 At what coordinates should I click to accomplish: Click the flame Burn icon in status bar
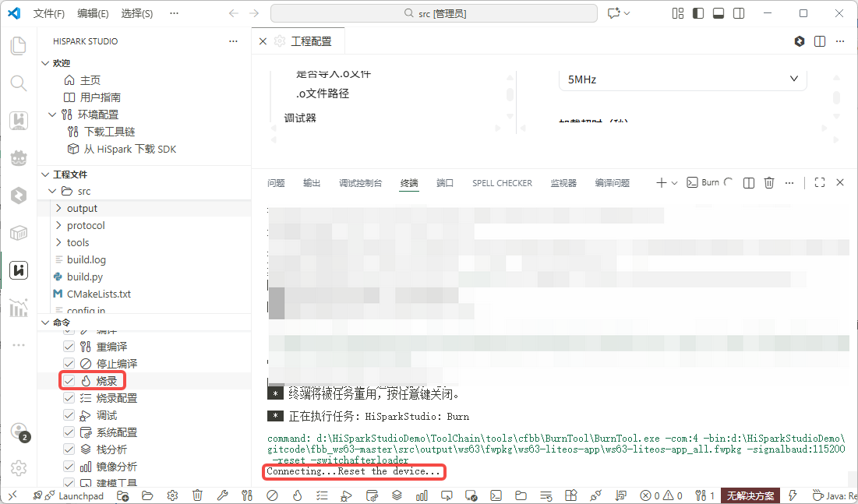[x=297, y=495]
